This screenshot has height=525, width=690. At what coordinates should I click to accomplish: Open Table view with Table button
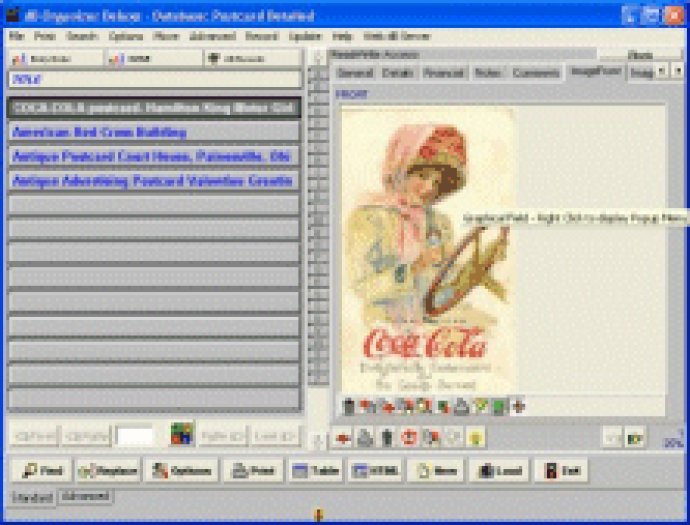[x=316, y=470]
